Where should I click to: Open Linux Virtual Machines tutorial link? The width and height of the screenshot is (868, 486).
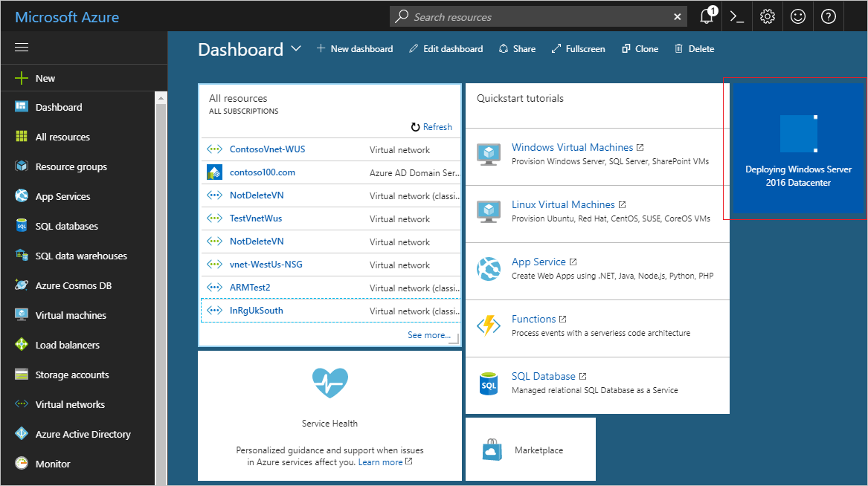click(x=563, y=204)
